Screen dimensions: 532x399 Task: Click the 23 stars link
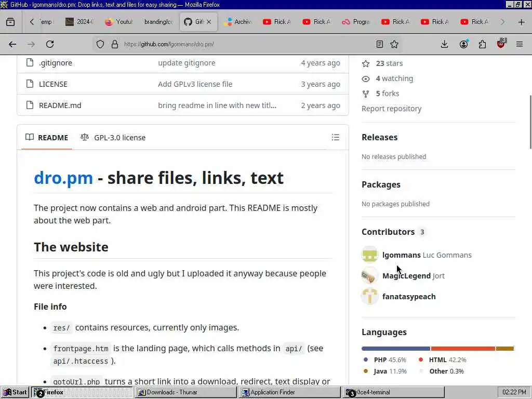389,63
